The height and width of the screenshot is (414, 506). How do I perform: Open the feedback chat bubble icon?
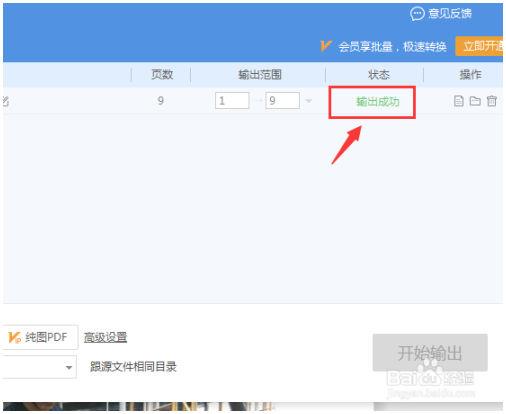click(417, 14)
